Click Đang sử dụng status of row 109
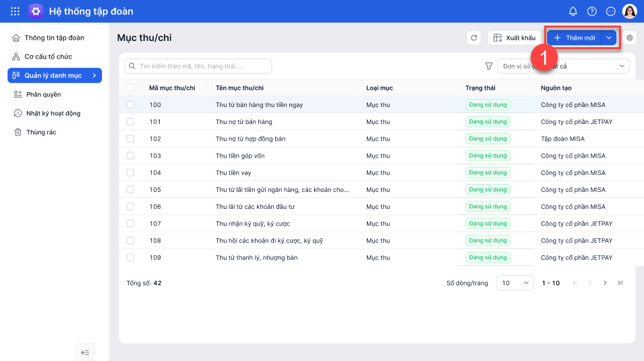The height and width of the screenshot is (361, 644). (488, 257)
